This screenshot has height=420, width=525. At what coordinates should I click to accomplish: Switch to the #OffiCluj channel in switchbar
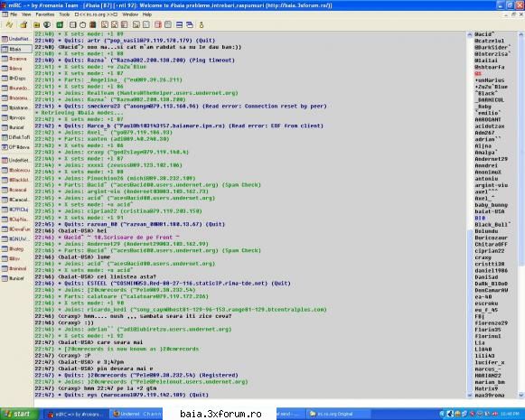pyautogui.click(x=16, y=210)
